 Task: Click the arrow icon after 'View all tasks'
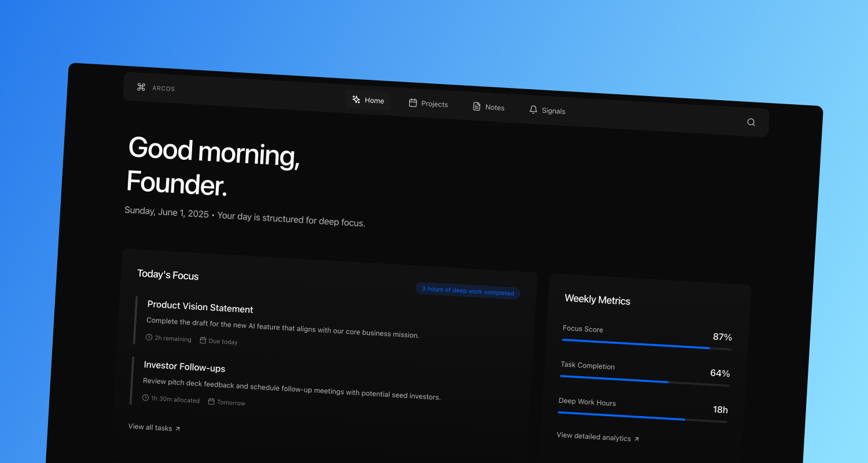point(178,429)
